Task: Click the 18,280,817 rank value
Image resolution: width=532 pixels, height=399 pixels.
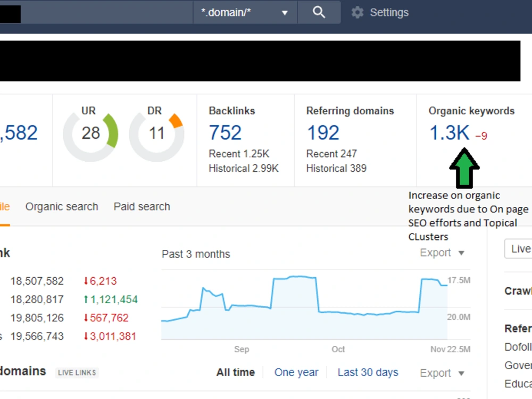Action: point(37,299)
